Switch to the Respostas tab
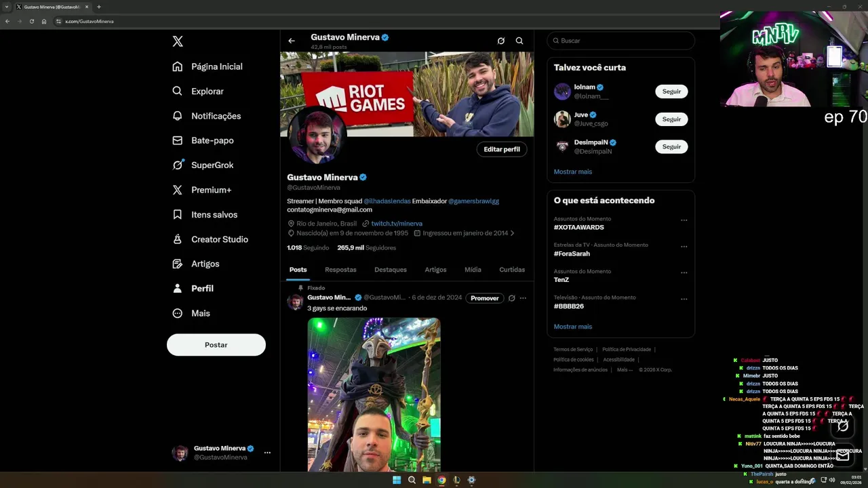This screenshot has height=488, width=868. pyautogui.click(x=340, y=270)
